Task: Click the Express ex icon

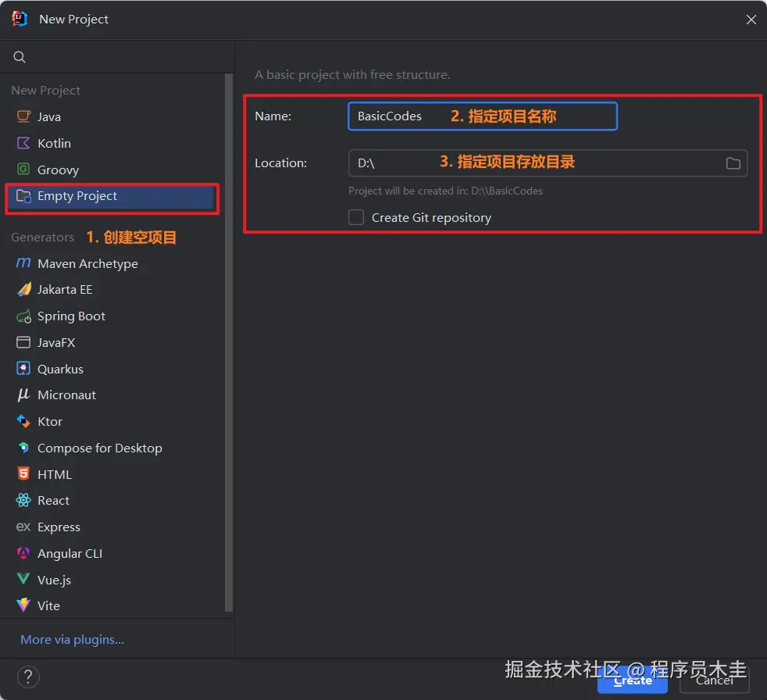Action: click(23, 527)
